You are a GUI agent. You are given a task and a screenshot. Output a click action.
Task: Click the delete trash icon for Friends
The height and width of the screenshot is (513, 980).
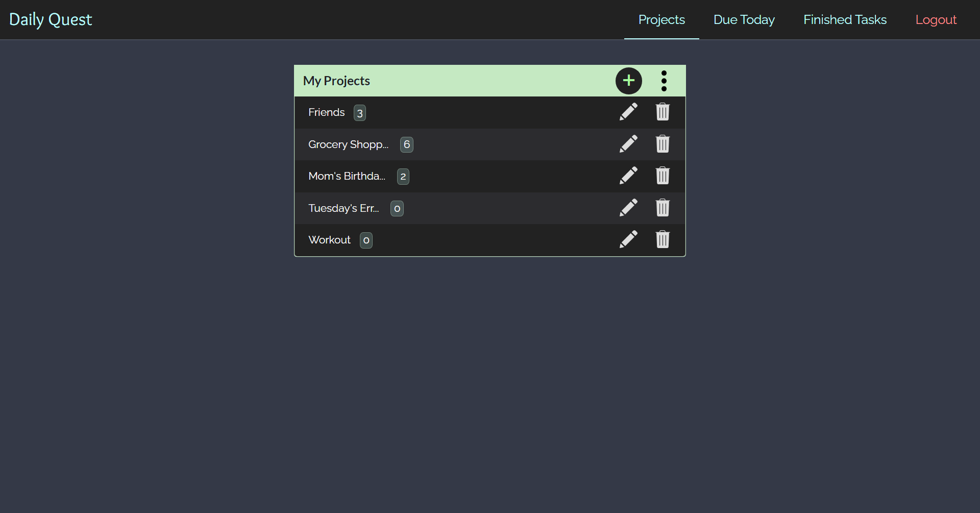[662, 112]
